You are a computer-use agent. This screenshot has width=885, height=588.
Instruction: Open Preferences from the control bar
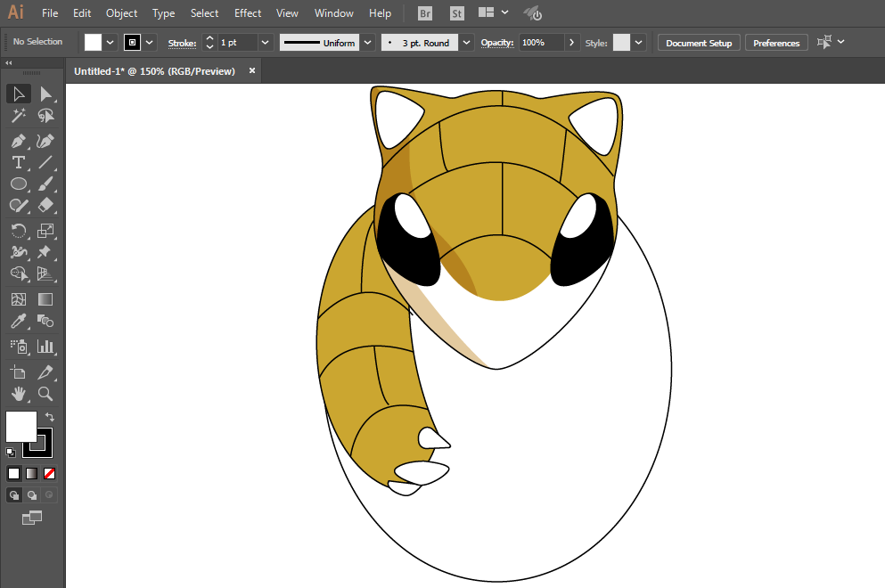tap(776, 43)
